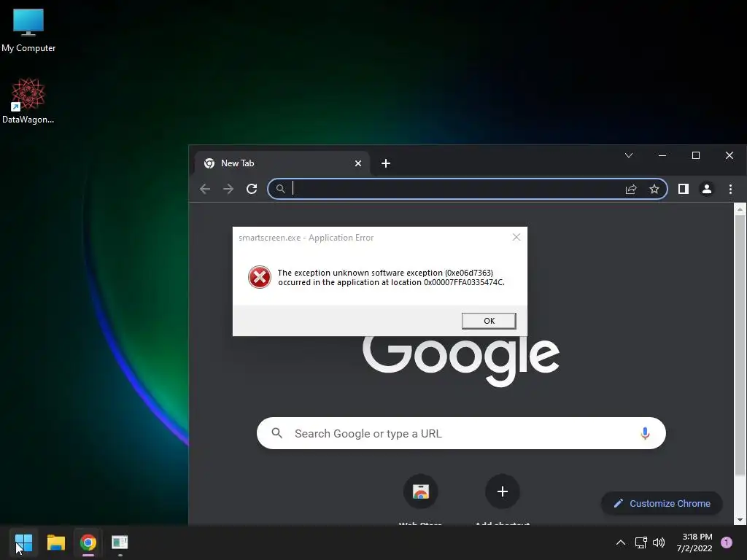Click the volume speaker tray icon
Viewport: 747px width, 560px height.
tap(659, 542)
